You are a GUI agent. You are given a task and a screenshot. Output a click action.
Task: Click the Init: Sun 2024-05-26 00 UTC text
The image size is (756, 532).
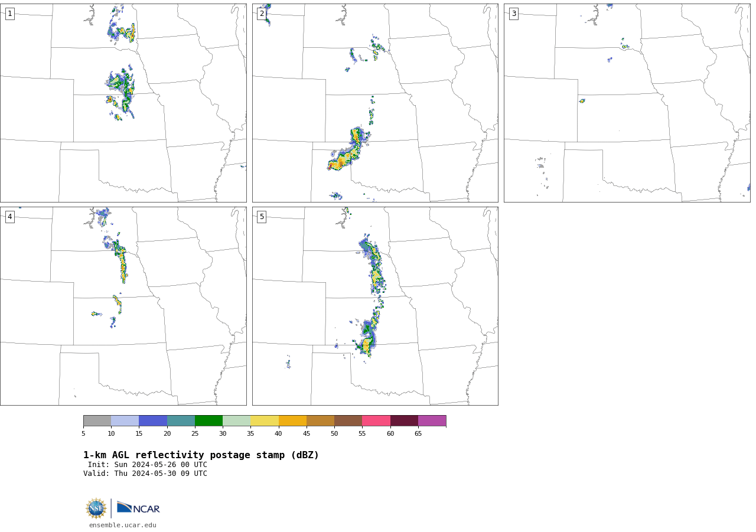(148, 465)
